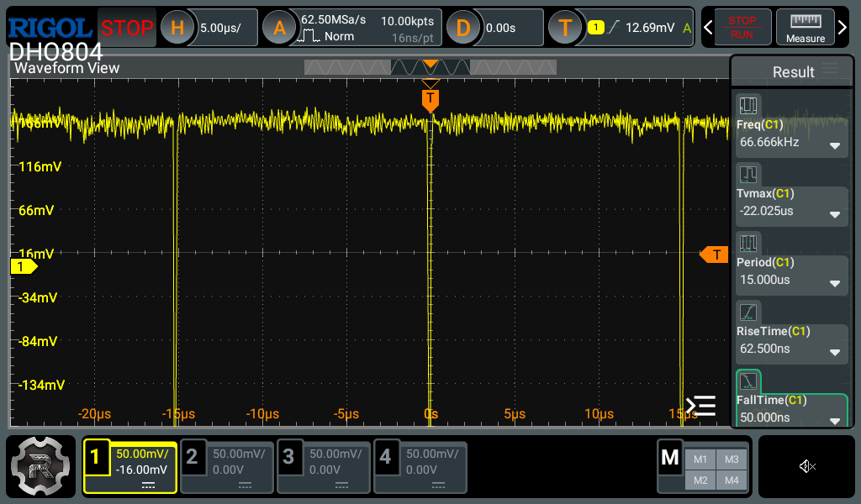Click the orange trigger level marker
This screenshot has height=504, width=861.
coord(715,255)
